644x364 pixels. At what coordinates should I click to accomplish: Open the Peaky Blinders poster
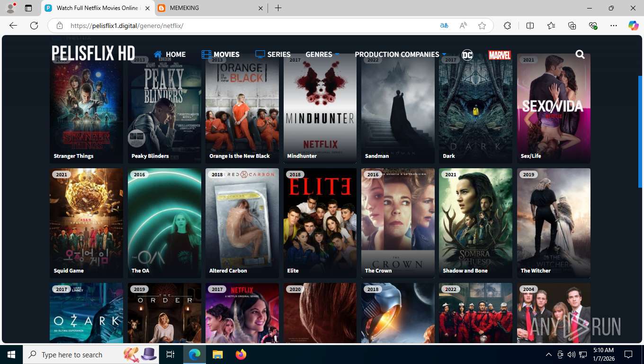pyautogui.click(x=164, y=109)
